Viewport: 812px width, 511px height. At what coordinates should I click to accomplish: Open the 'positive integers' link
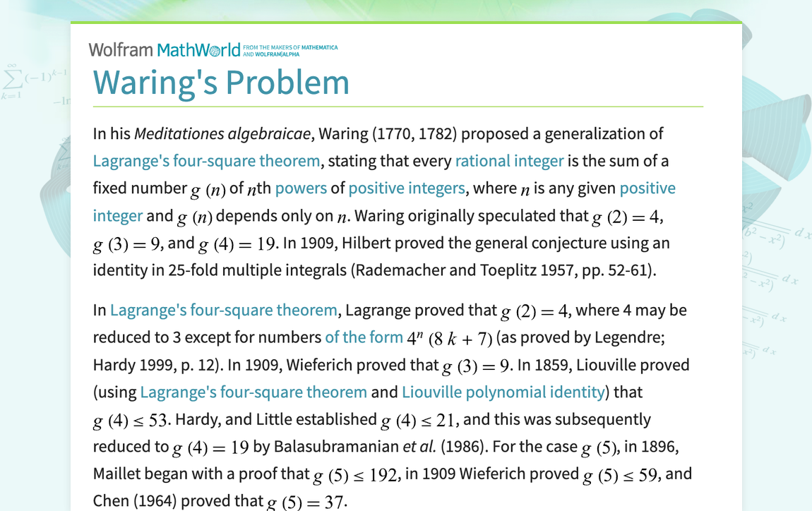[407, 188]
